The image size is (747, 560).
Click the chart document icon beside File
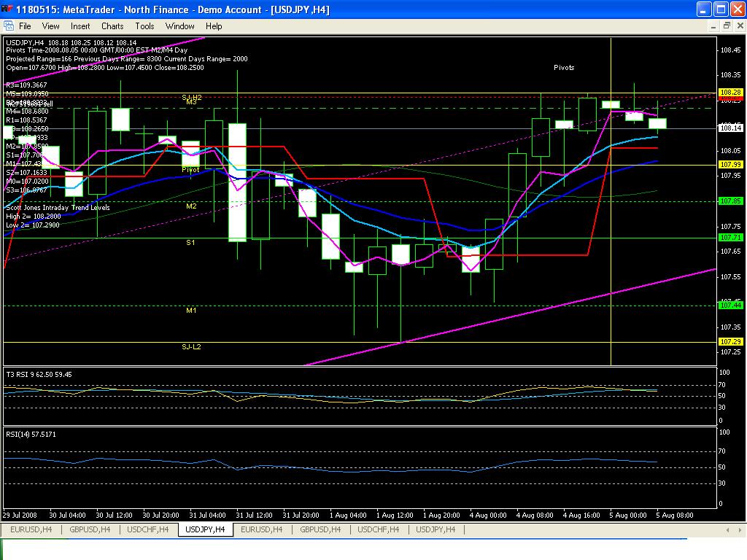click(x=8, y=26)
